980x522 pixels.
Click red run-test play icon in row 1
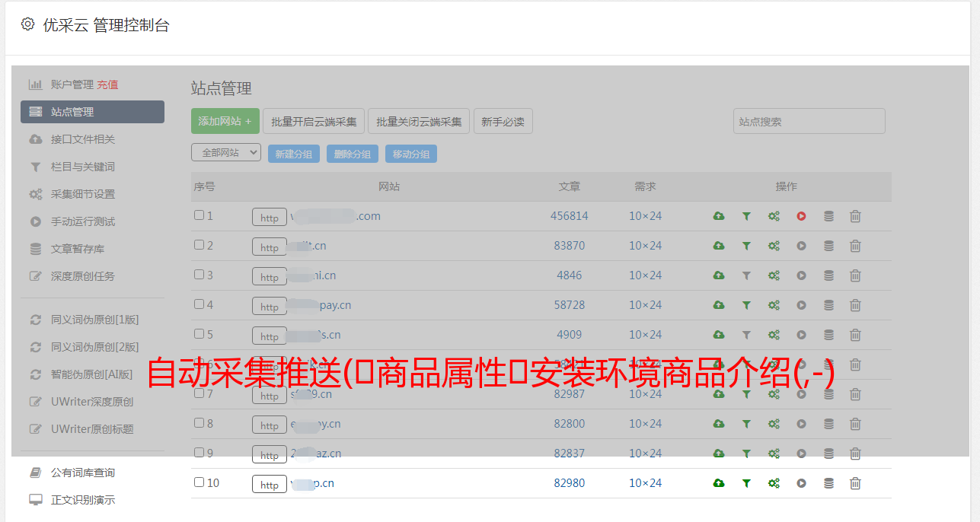(x=801, y=216)
